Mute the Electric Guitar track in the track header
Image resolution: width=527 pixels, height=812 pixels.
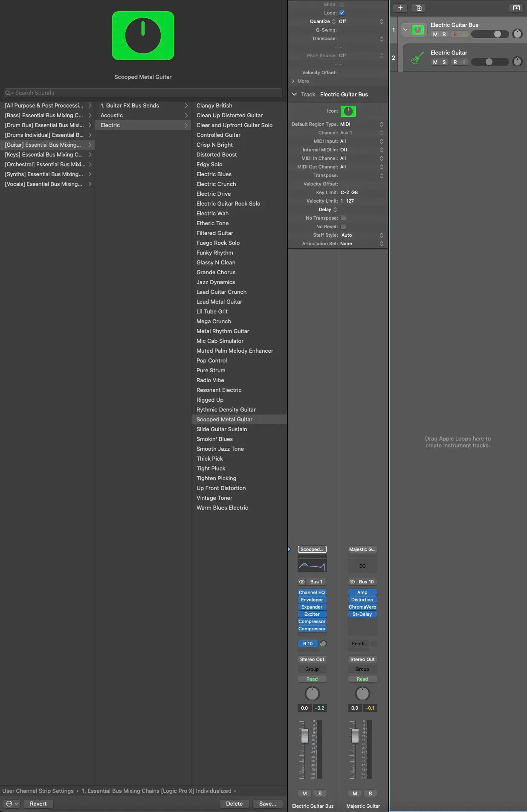tap(435, 62)
